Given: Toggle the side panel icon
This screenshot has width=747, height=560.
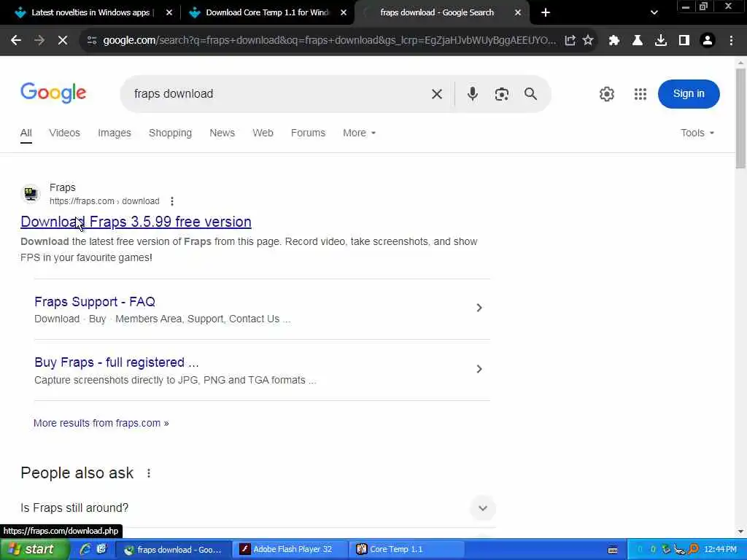Looking at the screenshot, I should coord(684,41).
